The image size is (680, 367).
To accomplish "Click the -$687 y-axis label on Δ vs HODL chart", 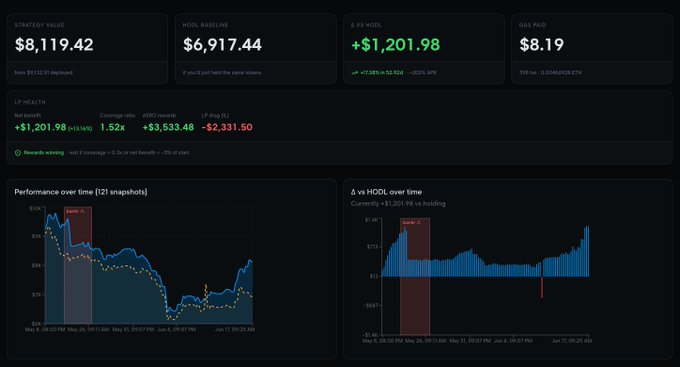I will point(372,305).
